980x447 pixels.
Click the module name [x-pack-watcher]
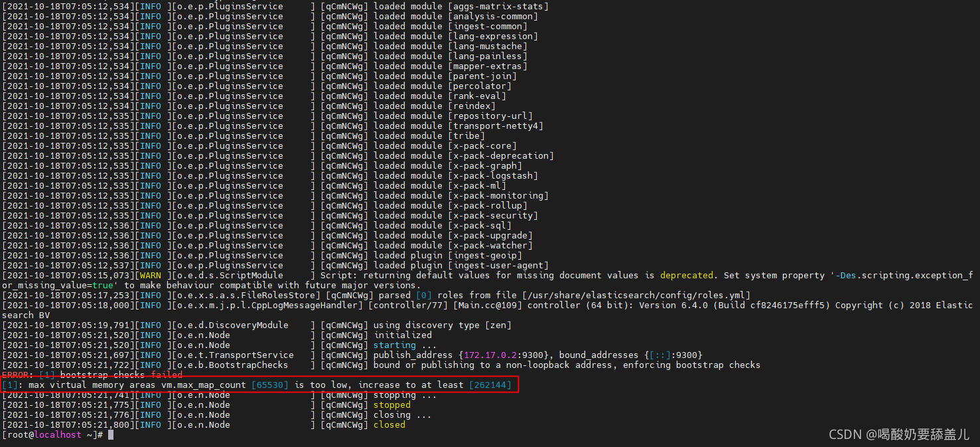point(490,246)
